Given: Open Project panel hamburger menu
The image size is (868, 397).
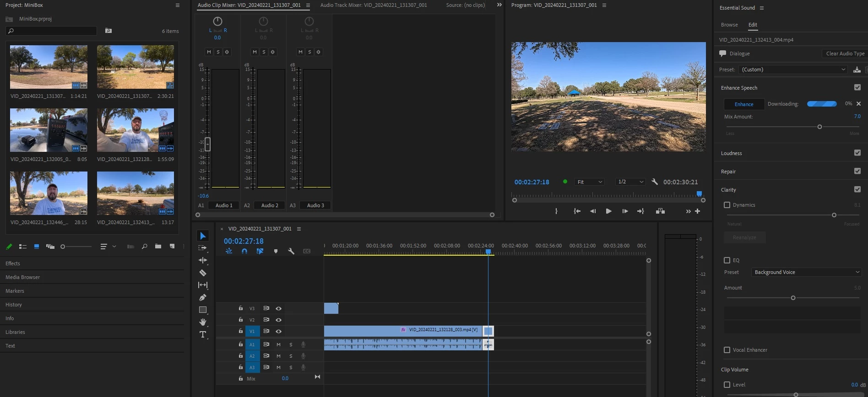Looking at the screenshot, I should pyautogui.click(x=178, y=5).
